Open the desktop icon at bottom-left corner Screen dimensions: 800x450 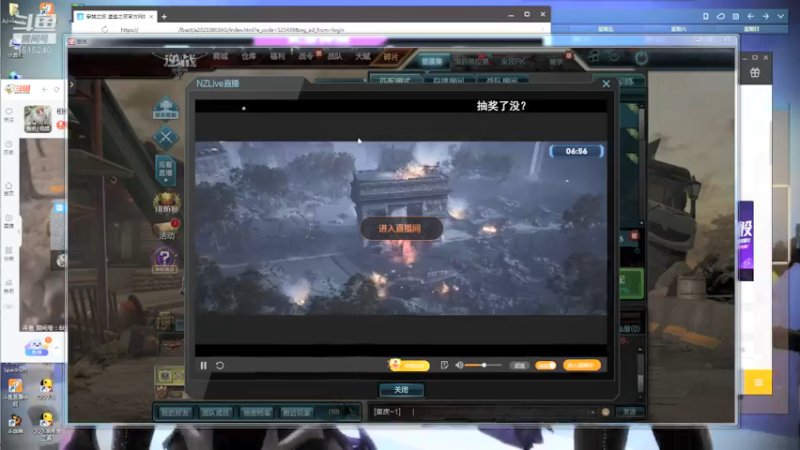tap(15, 425)
